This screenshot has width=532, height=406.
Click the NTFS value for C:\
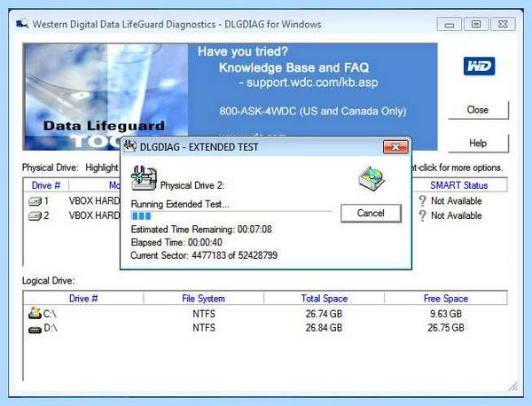(204, 314)
